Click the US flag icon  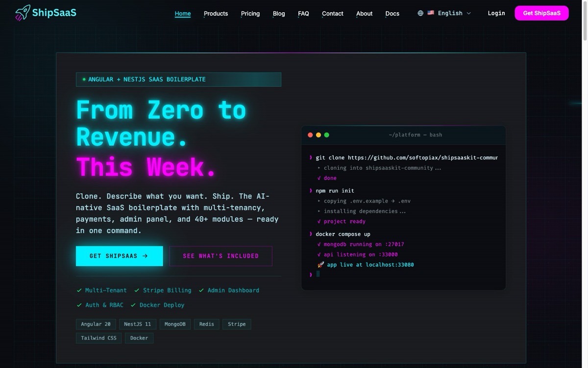[x=431, y=13]
